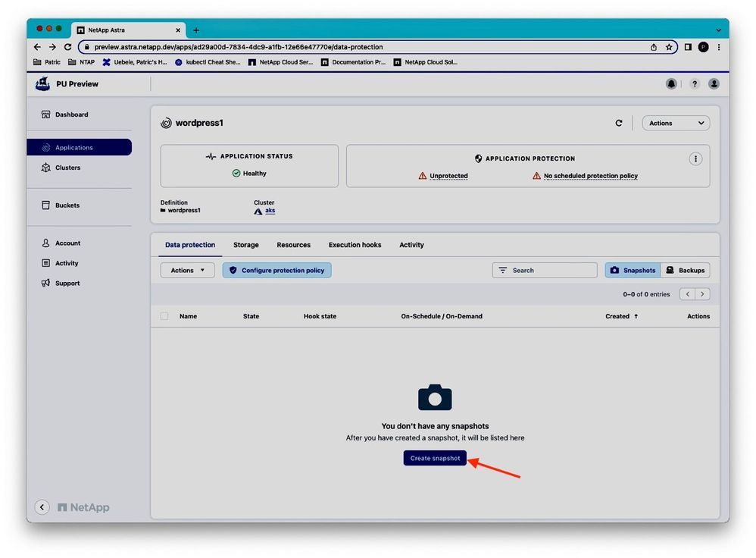Viewport: 756px width, 558px height.
Task: Open Application Protection kebab menu
Action: [695, 158]
